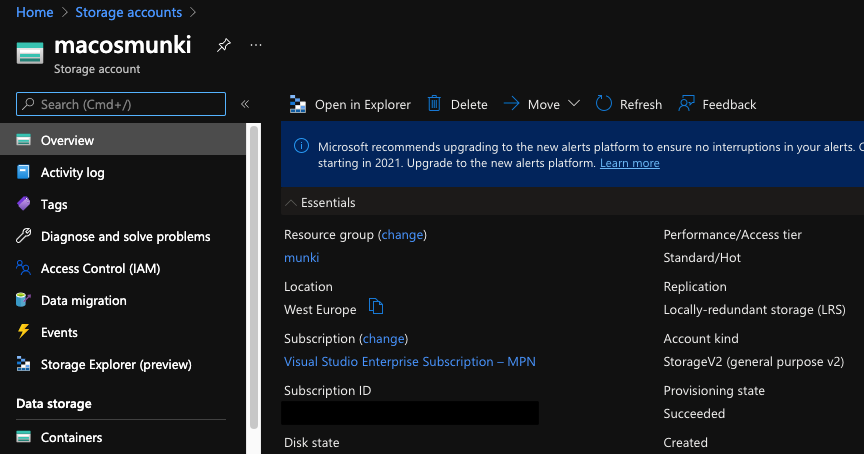Click the Storage Explorer preview icon
The height and width of the screenshot is (454, 864).
pos(23,364)
